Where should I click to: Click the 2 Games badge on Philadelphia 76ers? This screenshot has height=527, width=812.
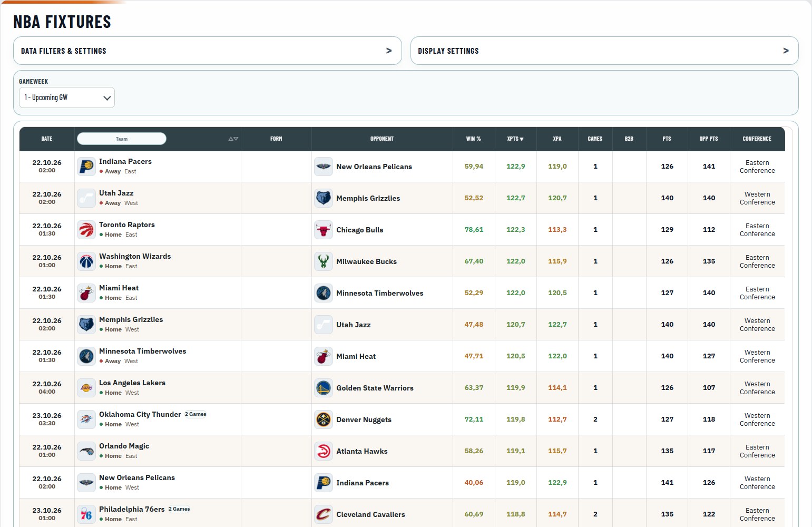click(179, 509)
